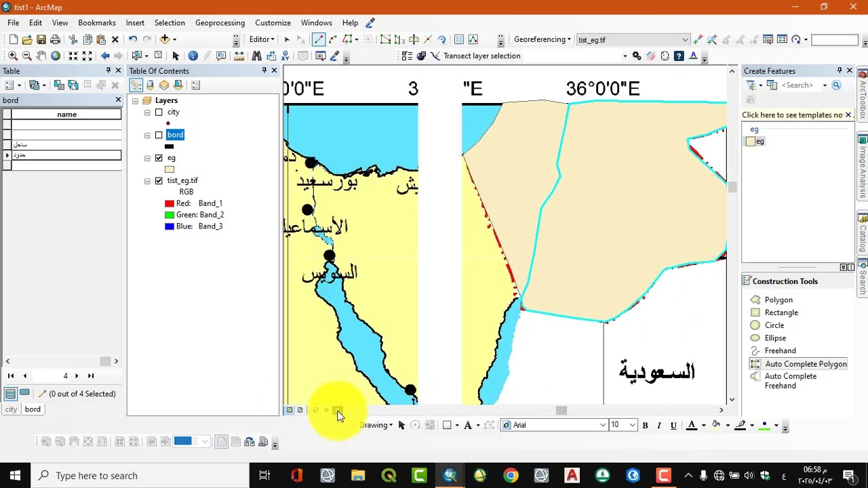This screenshot has height=488, width=868.
Task: Switch selection in Table toolbar
Action: pos(73,85)
